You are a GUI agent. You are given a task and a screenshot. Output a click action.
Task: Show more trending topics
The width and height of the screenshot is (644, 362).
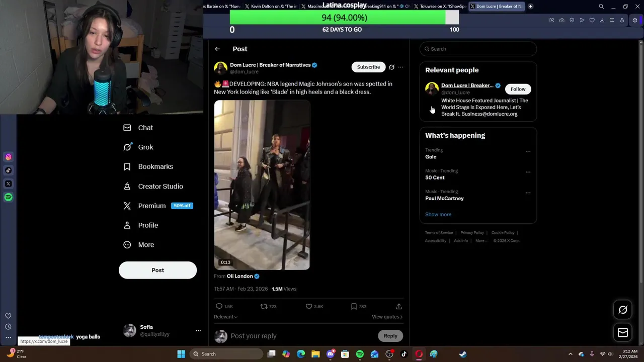click(438, 214)
